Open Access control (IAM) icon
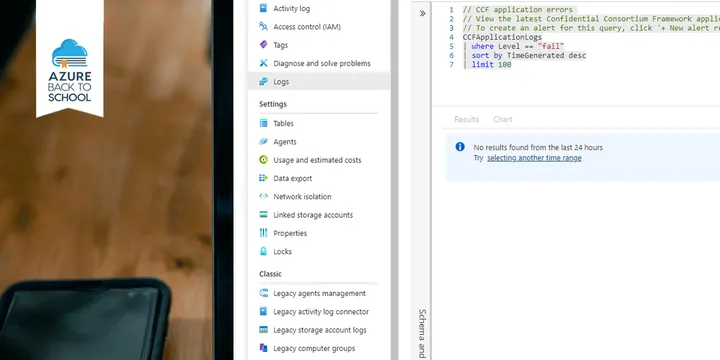The height and width of the screenshot is (360, 720). click(264, 27)
